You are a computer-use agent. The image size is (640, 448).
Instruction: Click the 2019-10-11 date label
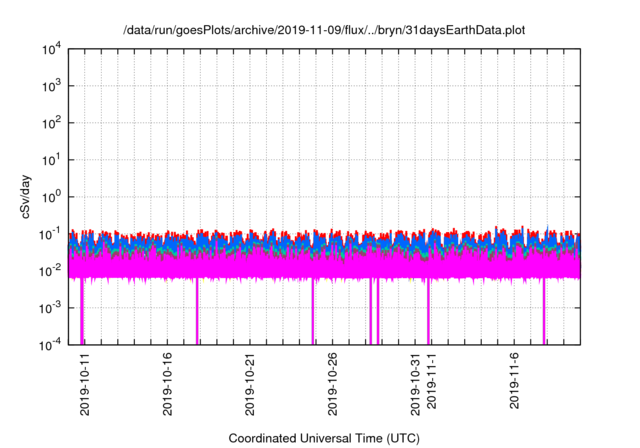84,384
